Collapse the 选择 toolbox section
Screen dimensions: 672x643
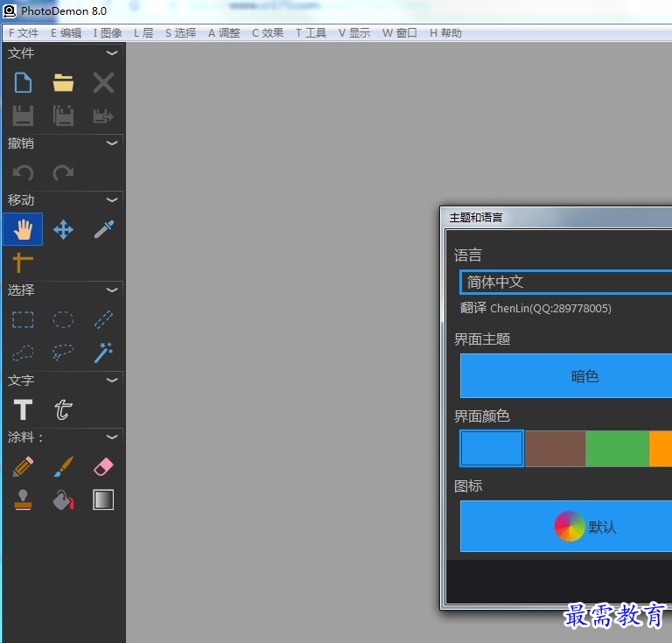[112, 290]
